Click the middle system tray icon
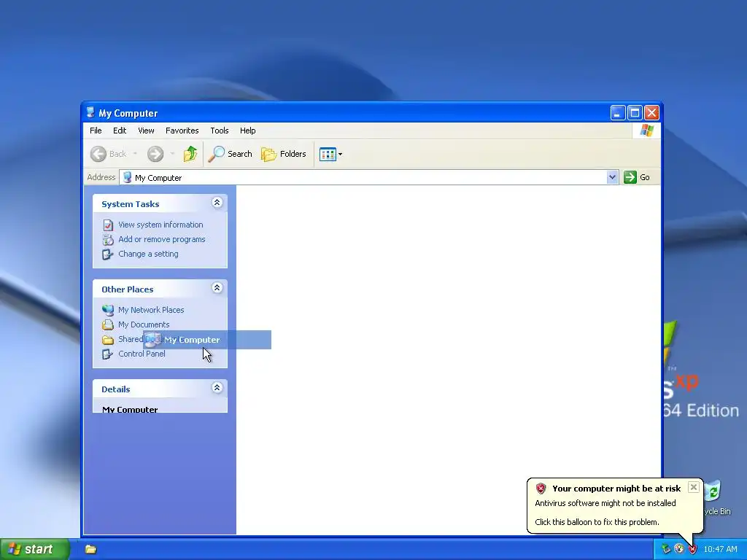 679,550
